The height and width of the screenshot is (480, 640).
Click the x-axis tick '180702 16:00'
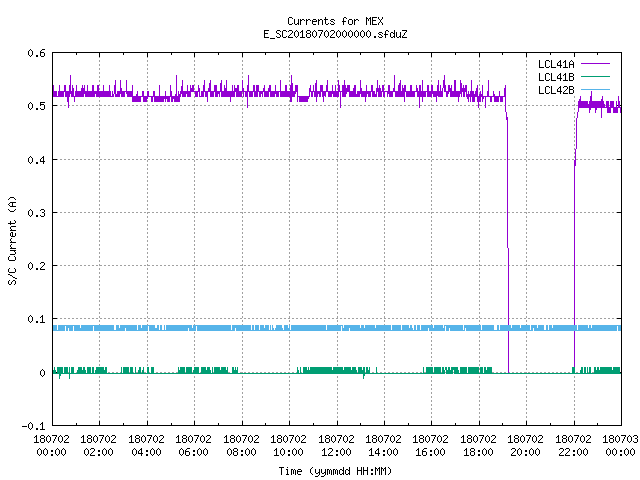click(431, 445)
